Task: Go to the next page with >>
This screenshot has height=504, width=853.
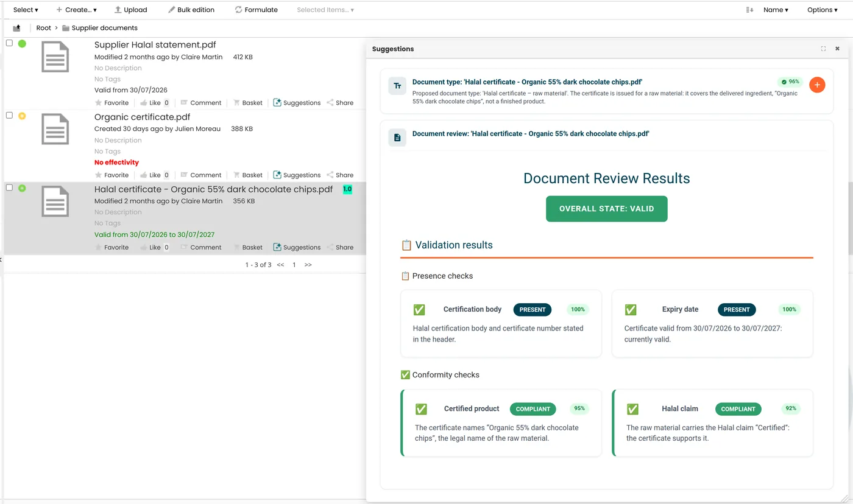Action: click(308, 265)
